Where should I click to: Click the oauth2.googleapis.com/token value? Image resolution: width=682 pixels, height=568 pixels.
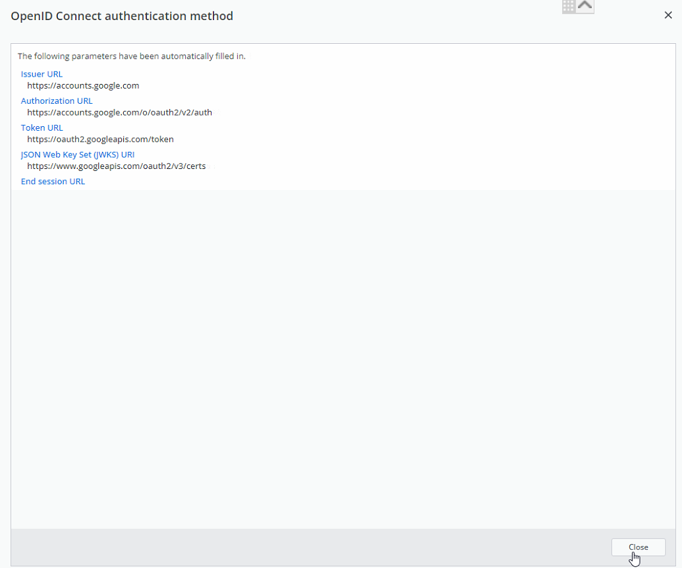[x=100, y=140]
